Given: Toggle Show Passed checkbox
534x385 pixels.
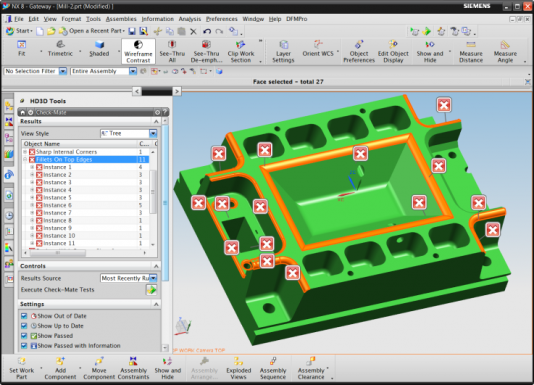Looking at the screenshot, I should coord(24,336).
